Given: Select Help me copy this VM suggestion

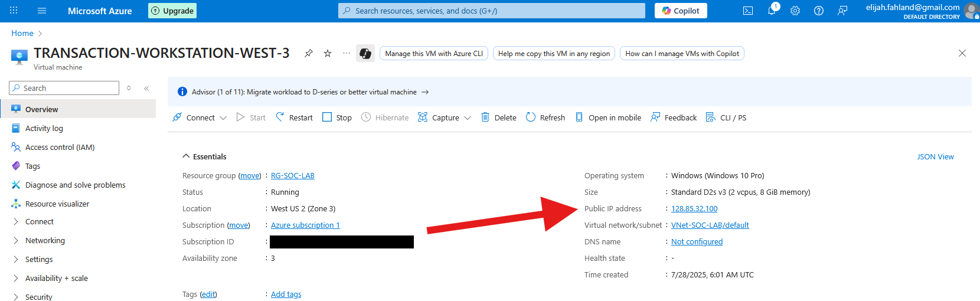Looking at the screenshot, I should pos(554,53).
